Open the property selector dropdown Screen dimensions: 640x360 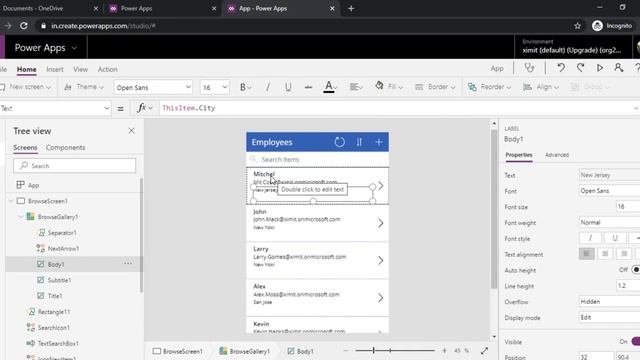click(x=55, y=108)
